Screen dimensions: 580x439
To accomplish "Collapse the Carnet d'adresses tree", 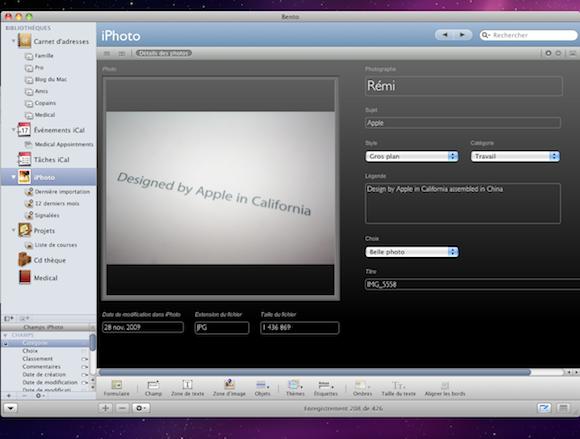I will tap(13, 41).
